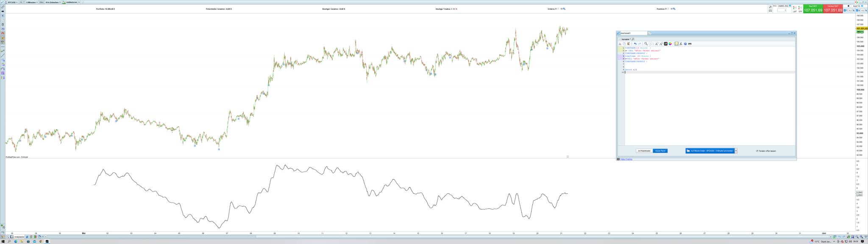Viewport: 868px width, 244px height.
Task: Click the red Verkauf MKT button
Action: (833, 9)
